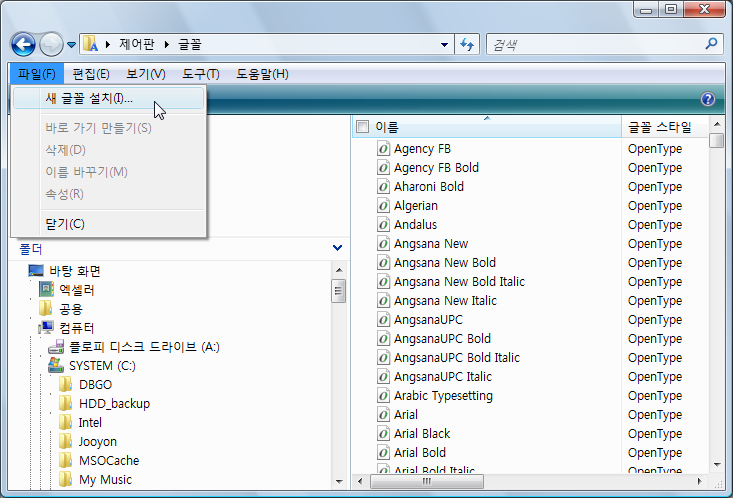Select the 컴퓨터 icon in tree
This screenshot has width=733, height=498.
pos(46,327)
